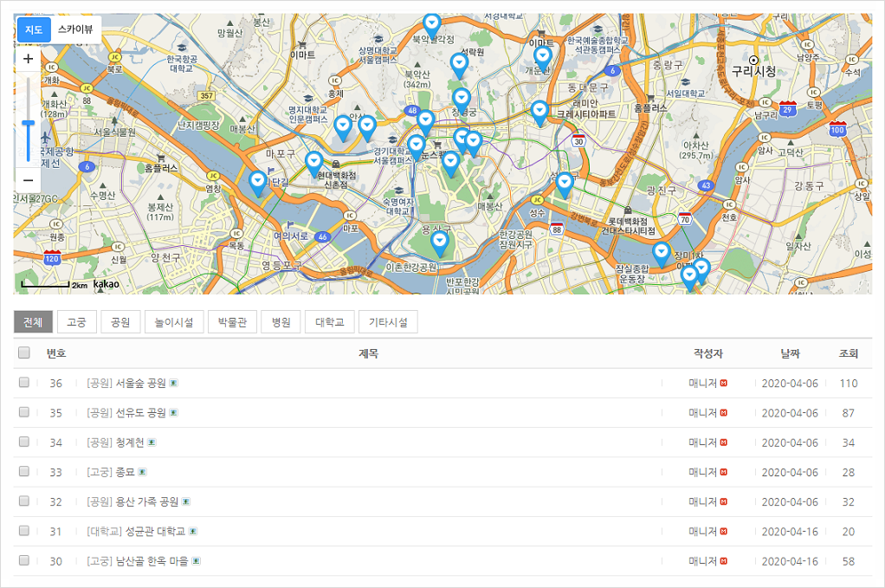Click the 조회 column header
This screenshot has height=588, width=885.
(x=849, y=354)
